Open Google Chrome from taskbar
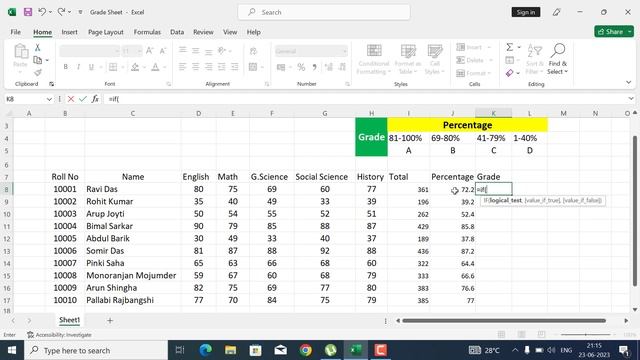 coord(305,350)
